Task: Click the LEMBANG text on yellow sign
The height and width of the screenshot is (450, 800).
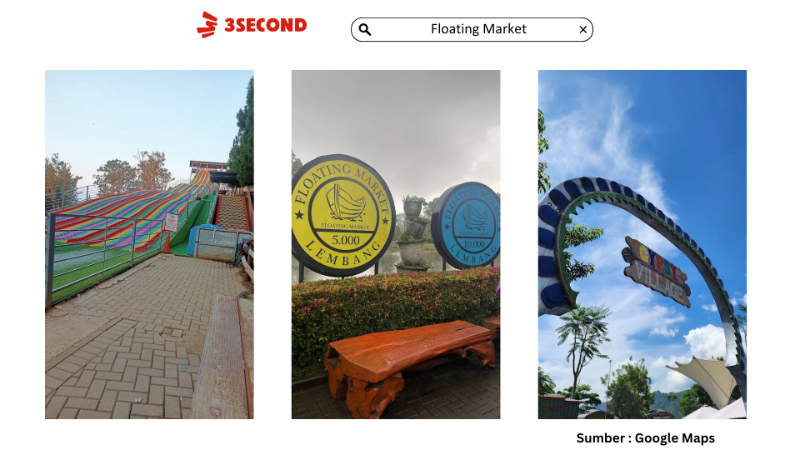Action: point(343,254)
